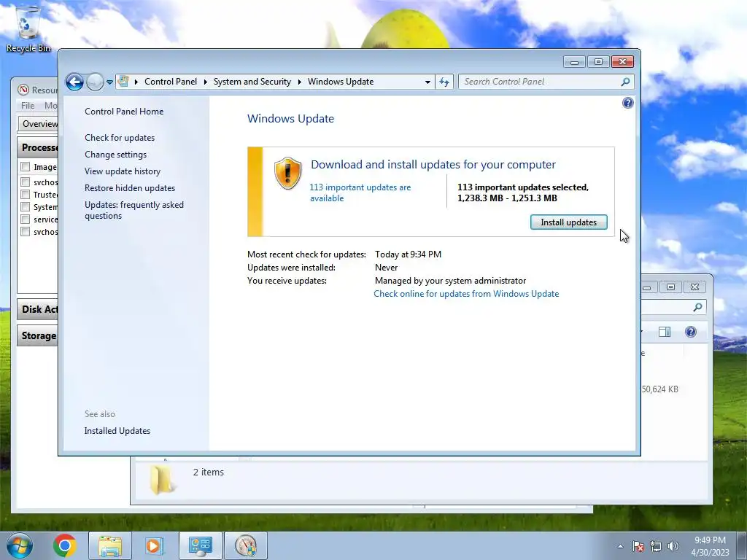747x560 pixels.
Task: Launch Google Chrome from taskbar
Action: pos(65,545)
